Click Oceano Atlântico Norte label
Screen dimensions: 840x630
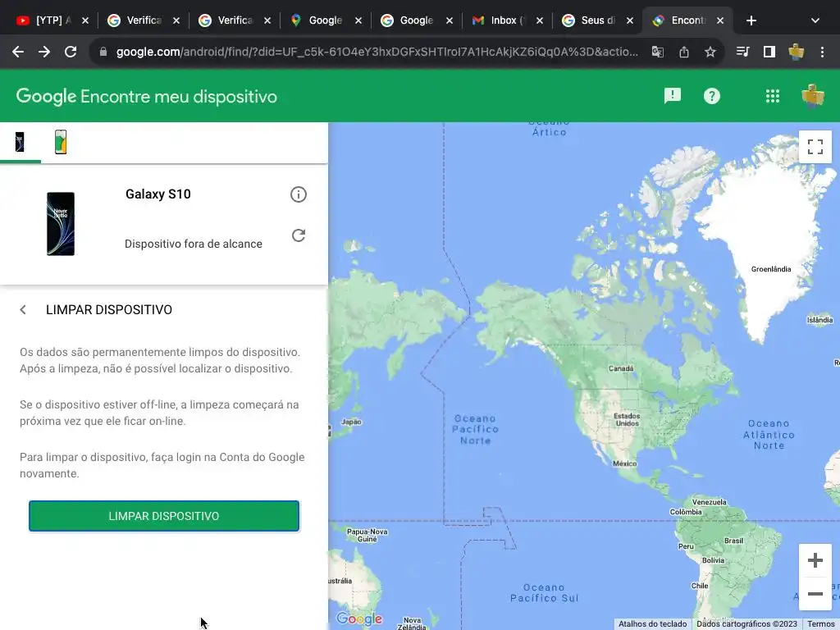coord(769,435)
